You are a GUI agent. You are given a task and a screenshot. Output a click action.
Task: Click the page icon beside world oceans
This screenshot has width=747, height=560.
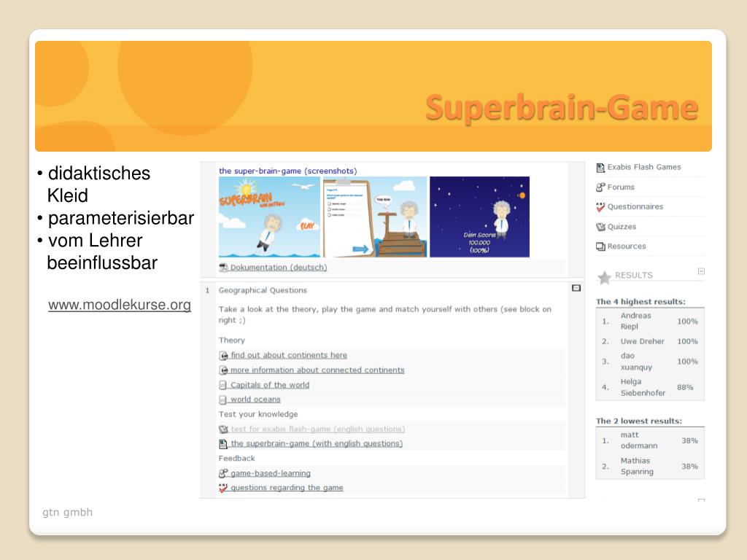point(222,400)
